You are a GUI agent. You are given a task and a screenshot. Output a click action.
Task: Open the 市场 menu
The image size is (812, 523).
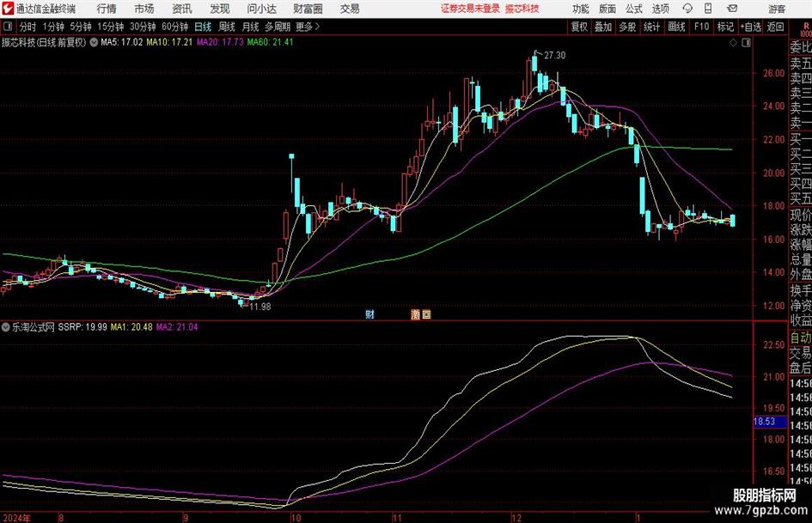[144, 9]
